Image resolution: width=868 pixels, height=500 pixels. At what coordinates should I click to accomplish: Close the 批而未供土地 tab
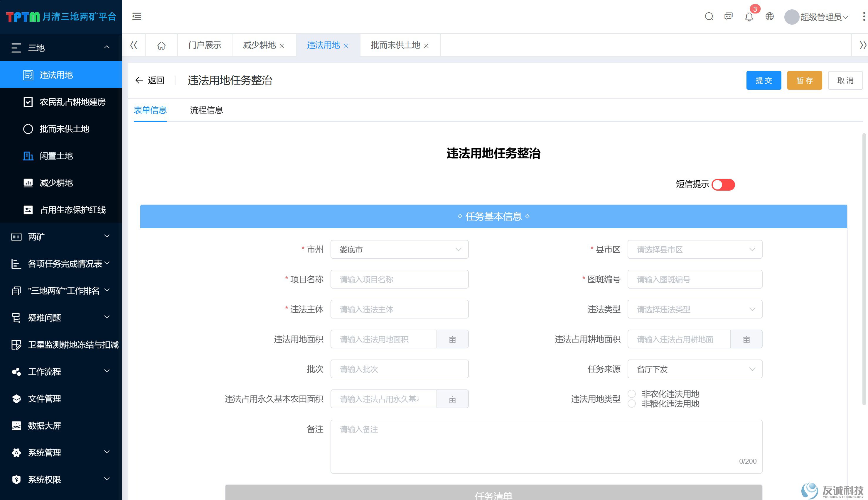(x=426, y=46)
